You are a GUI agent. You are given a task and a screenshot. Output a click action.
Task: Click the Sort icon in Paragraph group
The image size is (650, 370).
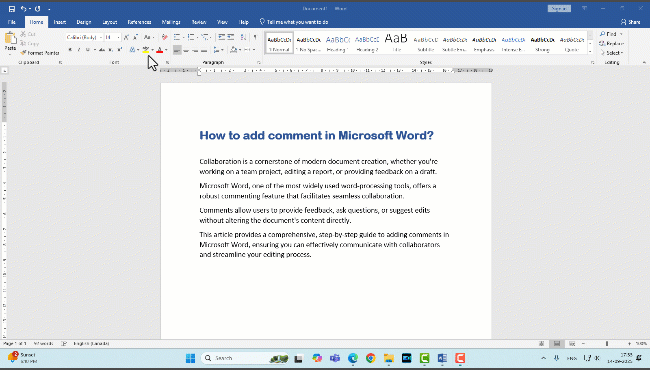point(243,37)
